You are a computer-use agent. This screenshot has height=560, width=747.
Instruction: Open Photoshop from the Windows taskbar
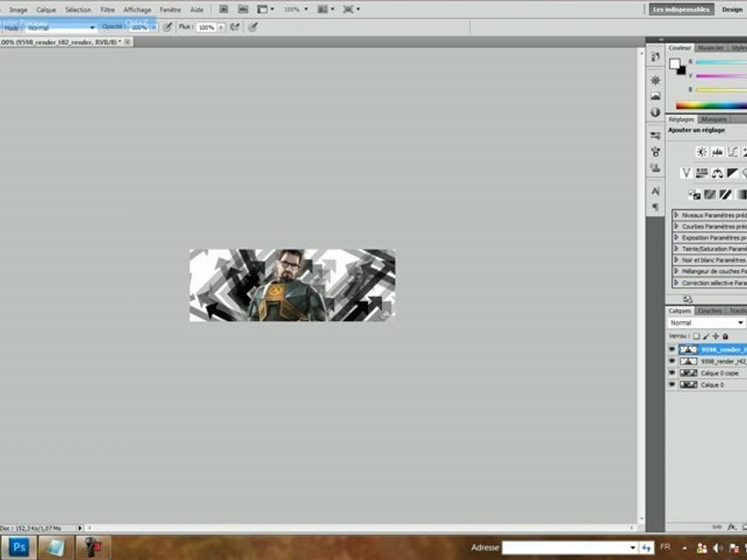[19, 548]
